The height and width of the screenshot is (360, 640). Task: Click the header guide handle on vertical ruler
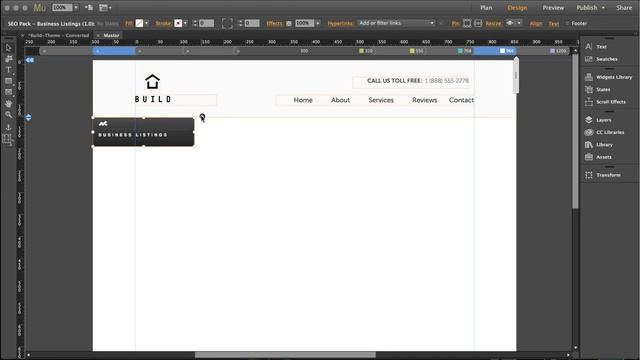[x=28, y=118]
